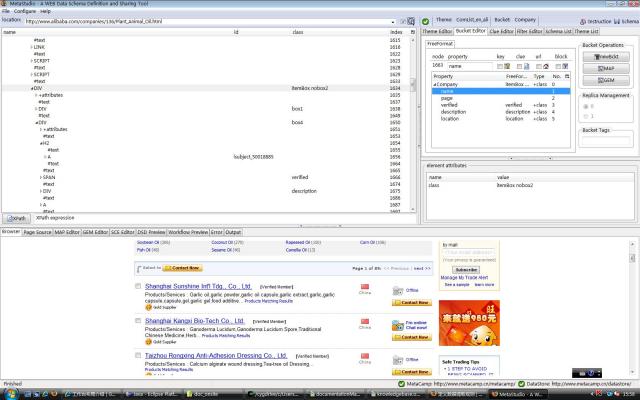Click the Windows Start orb on taskbar
The width and height of the screenshot is (640, 400).
(x=10, y=394)
